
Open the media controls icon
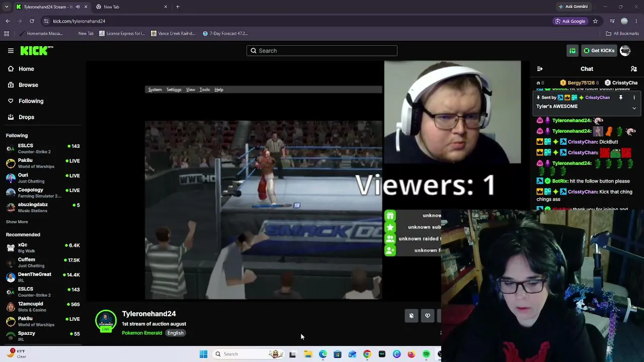(612, 21)
